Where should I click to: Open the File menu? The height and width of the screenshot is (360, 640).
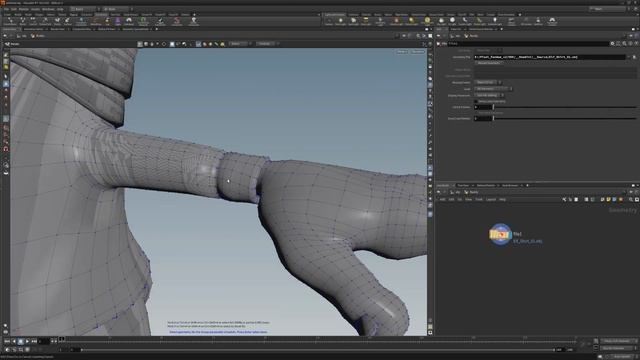[6, 9]
